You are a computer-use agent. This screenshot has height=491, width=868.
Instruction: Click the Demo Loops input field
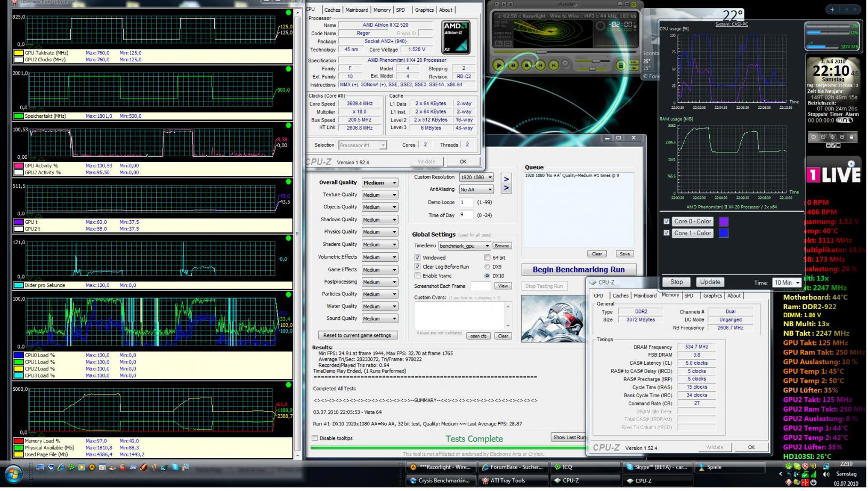coord(466,202)
